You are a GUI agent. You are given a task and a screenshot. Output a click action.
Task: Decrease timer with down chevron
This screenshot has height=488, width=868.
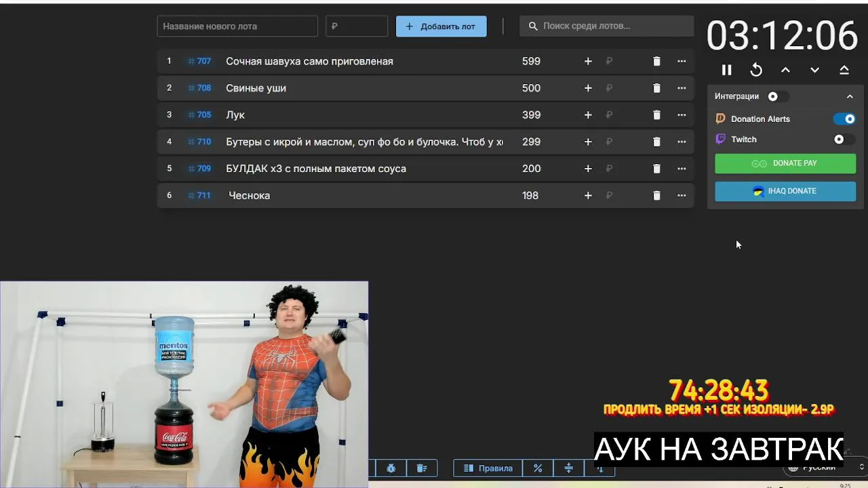pos(814,70)
